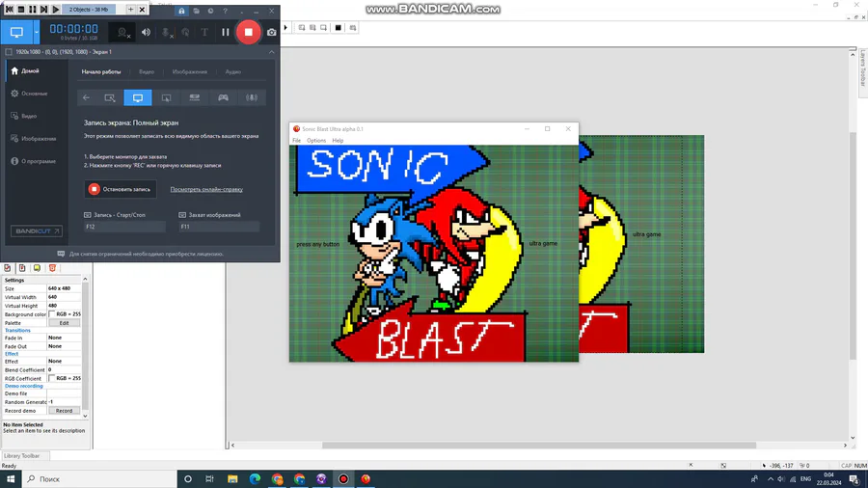The height and width of the screenshot is (488, 868).
Task: Open the Fade In None dropdown value
Action: pyautogui.click(x=65, y=338)
